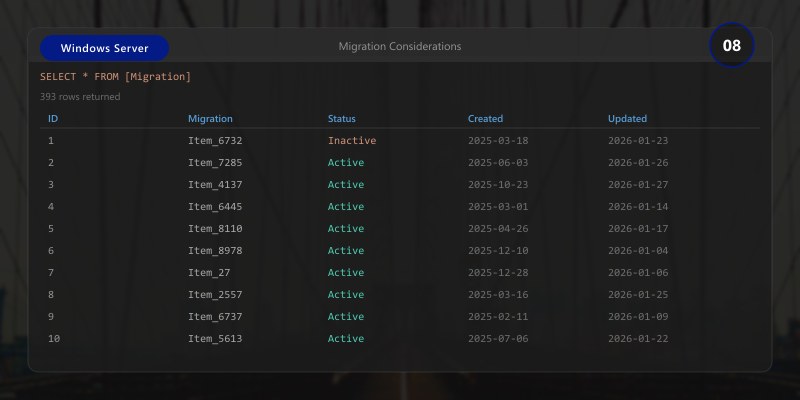Click the Active status for Item_8978

tap(346, 251)
